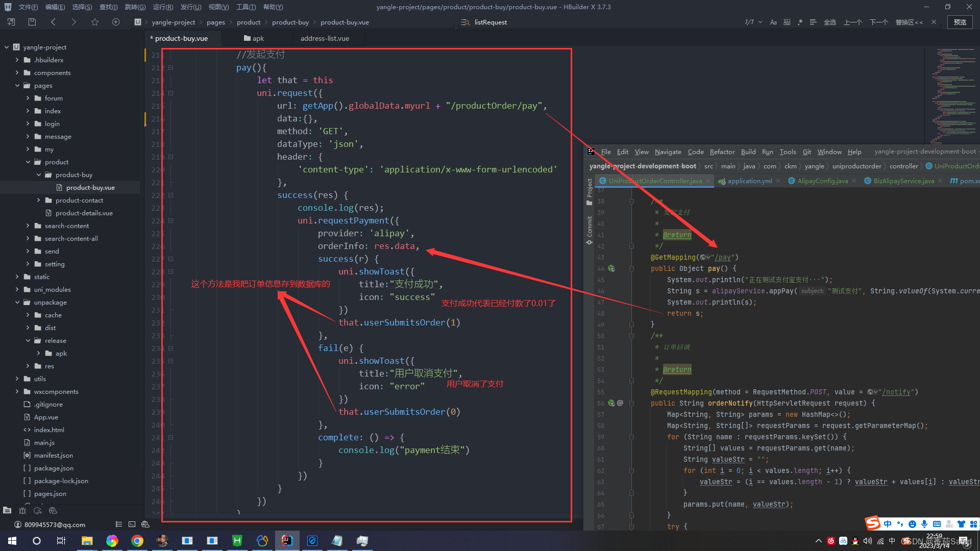Image resolution: width=980 pixels, height=551 pixels.
Task: Click the new file icon in HBuilder toolbar
Action: pyautogui.click(x=11, y=22)
